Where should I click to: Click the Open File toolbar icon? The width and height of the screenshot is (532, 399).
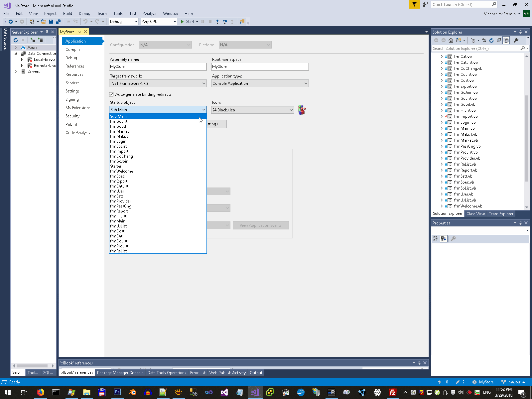43,22
